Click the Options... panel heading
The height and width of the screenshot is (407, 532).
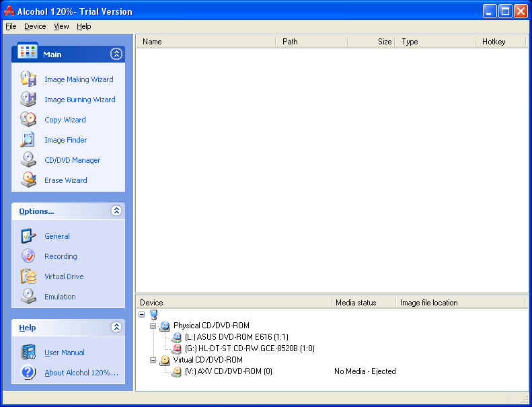[x=36, y=211]
